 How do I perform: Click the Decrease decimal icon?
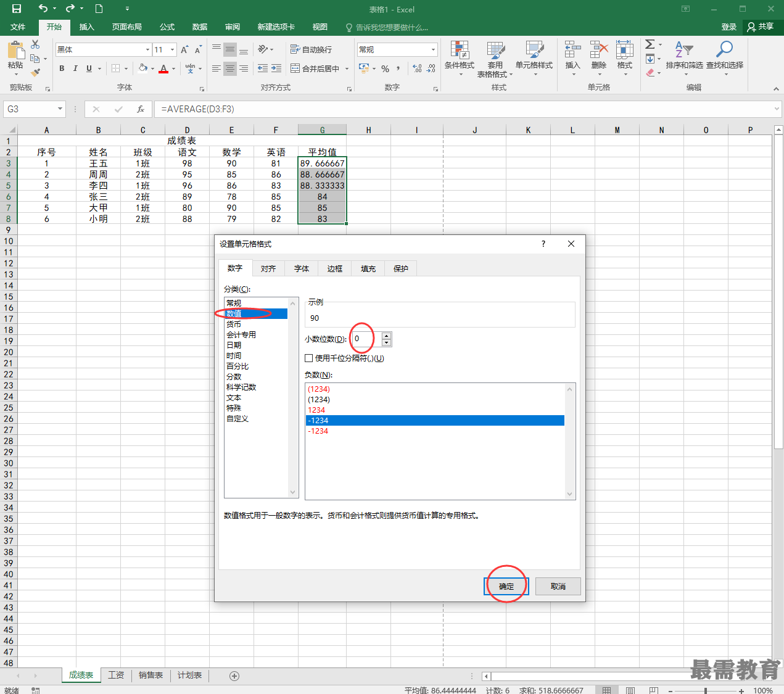tap(431, 68)
